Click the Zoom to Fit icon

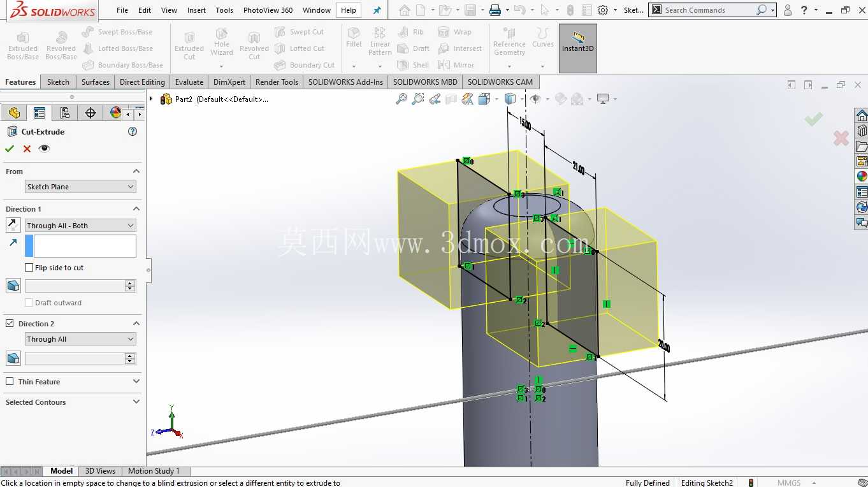tap(401, 99)
